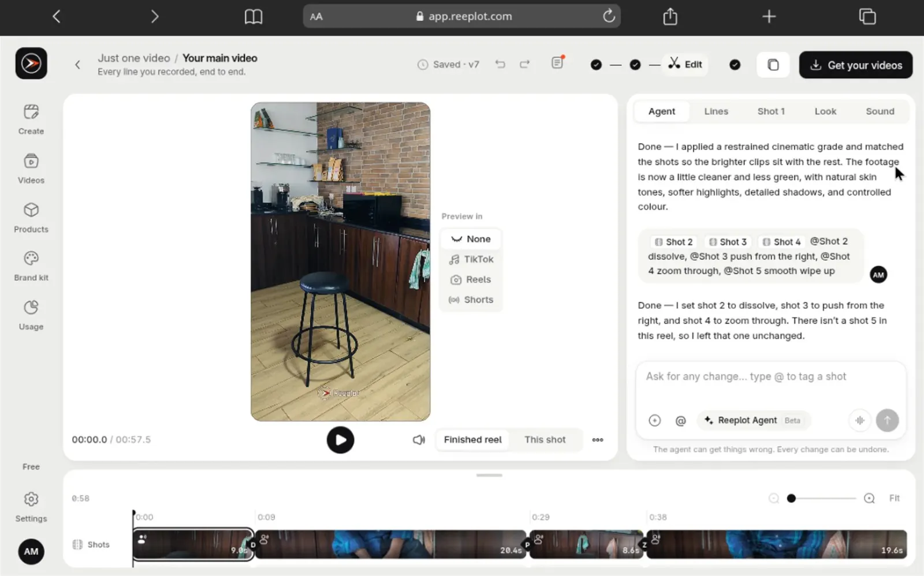
Task: Click the Reeplot logo icon
Action: coord(31,63)
